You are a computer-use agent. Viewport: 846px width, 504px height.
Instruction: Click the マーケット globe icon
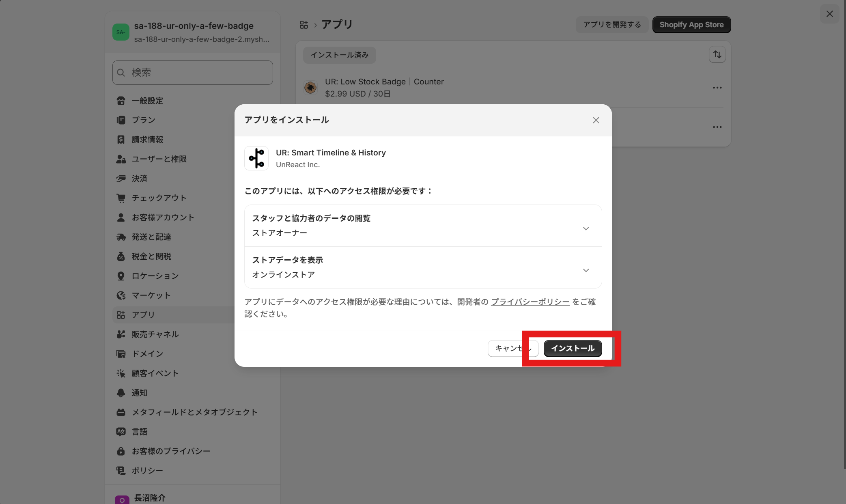[x=121, y=295]
